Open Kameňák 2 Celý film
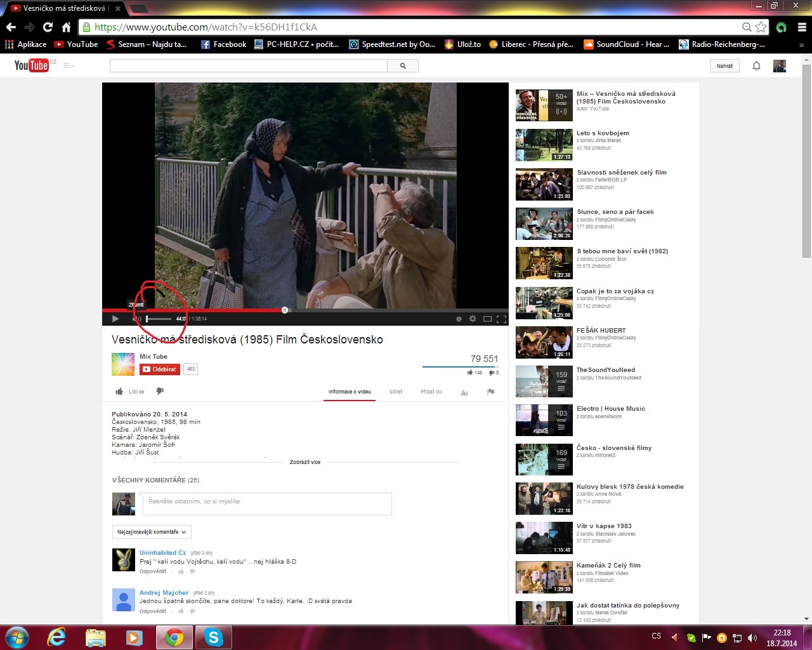The width and height of the screenshot is (812, 650). tap(609, 566)
